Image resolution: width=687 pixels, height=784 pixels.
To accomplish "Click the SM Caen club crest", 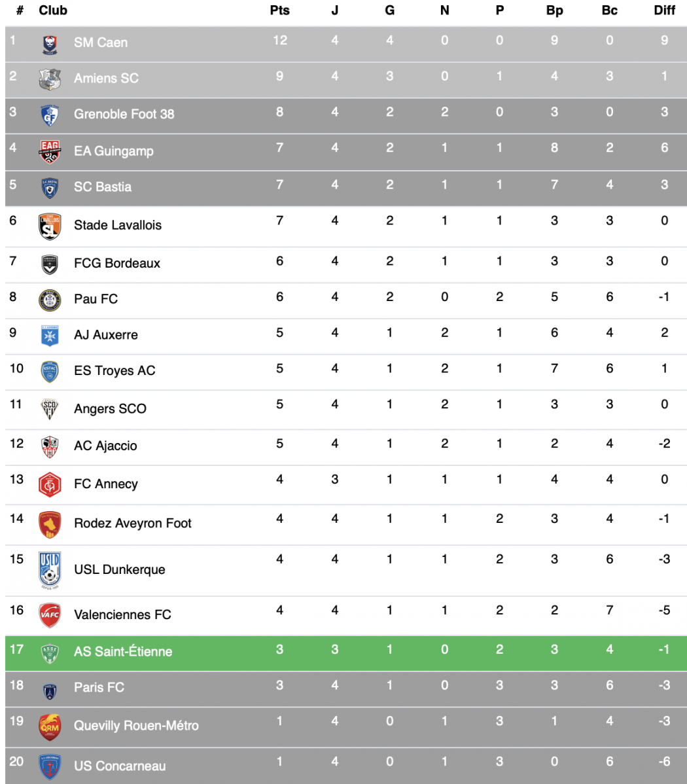I will coord(50,45).
